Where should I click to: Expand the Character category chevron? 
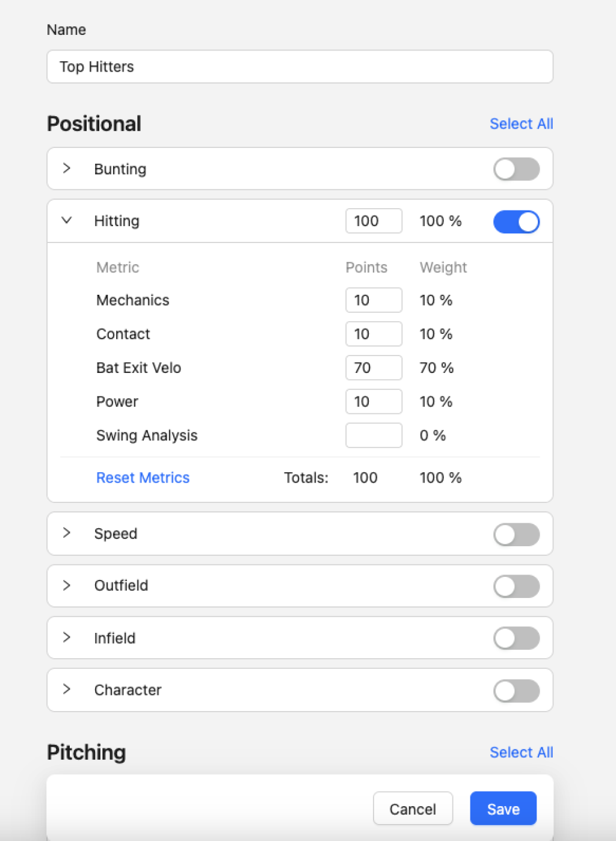tap(67, 689)
